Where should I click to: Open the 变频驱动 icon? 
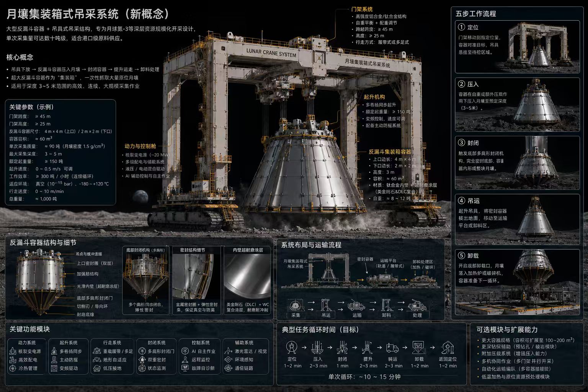[x=54, y=368]
